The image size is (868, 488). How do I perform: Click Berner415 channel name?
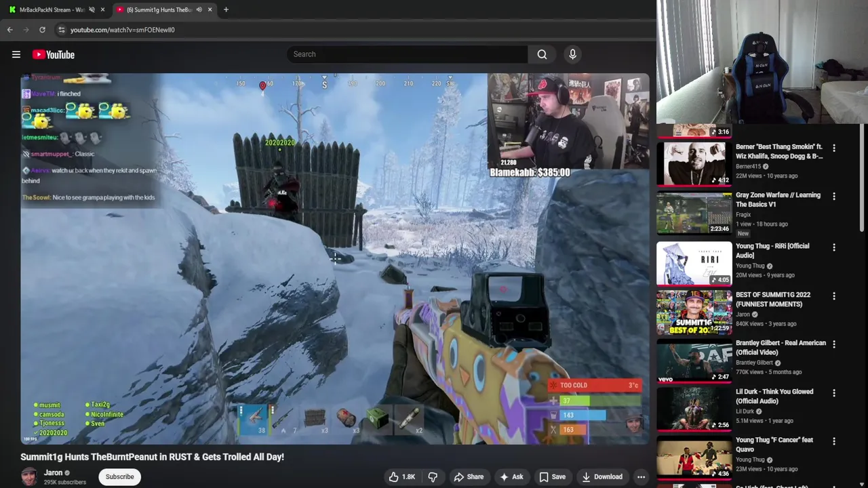pos(749,166)
